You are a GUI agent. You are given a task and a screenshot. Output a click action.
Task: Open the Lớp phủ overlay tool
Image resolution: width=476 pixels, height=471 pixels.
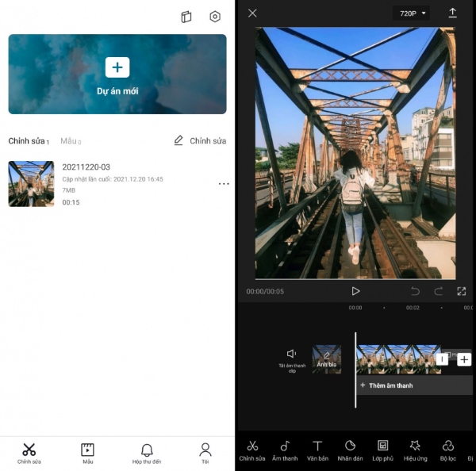tap(382, 450)
